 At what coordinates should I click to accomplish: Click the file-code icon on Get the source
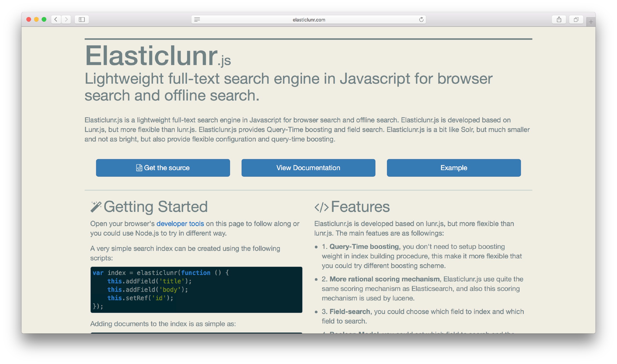pyautogui.click(x=139, y=168)
